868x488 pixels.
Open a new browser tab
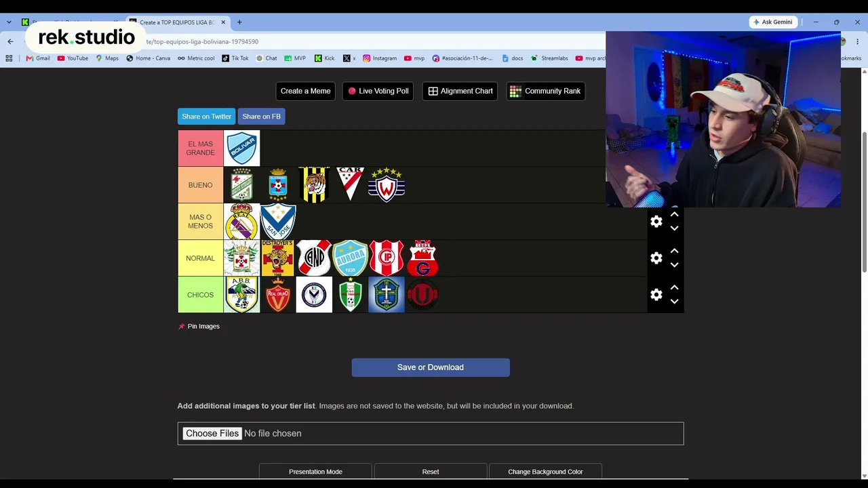pyautogui.click(x=239, y=22)
